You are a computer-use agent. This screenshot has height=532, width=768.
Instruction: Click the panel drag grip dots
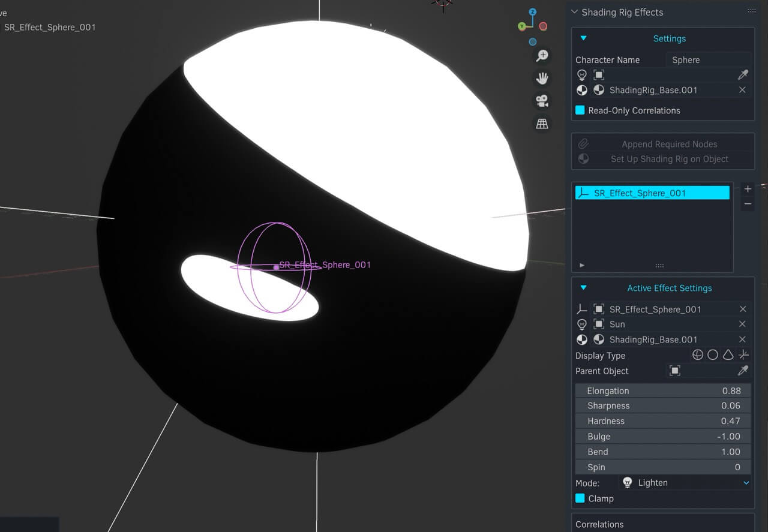751,11
